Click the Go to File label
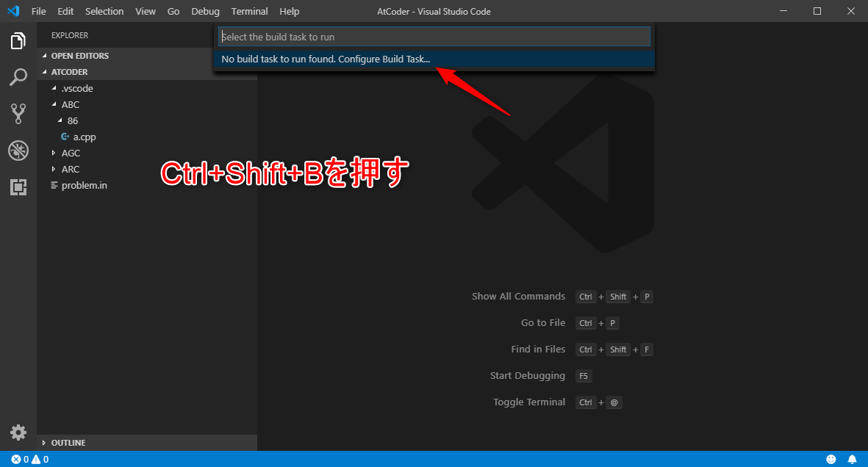Image resolution: width=868 pixels, height=467 pixels. click(x=543, y=322)
